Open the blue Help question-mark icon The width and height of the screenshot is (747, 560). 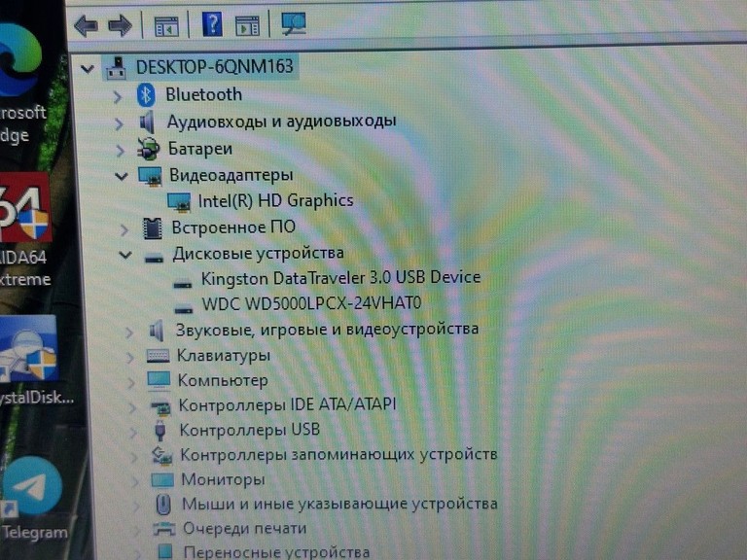pos(212,24)
